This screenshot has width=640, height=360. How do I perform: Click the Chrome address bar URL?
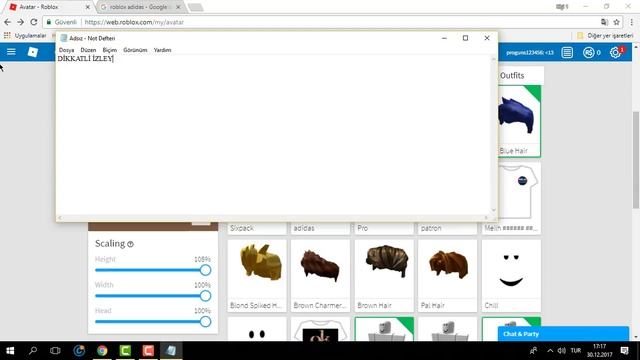click(134, 22)
